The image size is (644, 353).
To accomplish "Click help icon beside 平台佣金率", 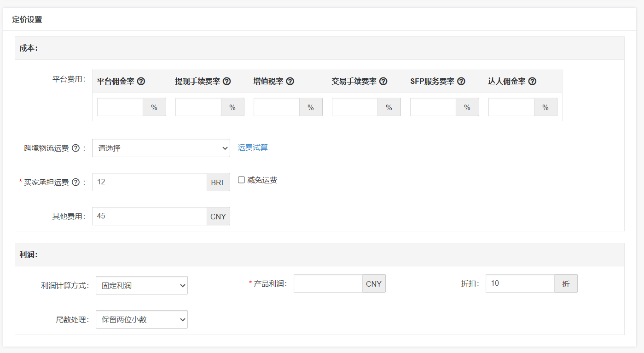I will [141, 82].
